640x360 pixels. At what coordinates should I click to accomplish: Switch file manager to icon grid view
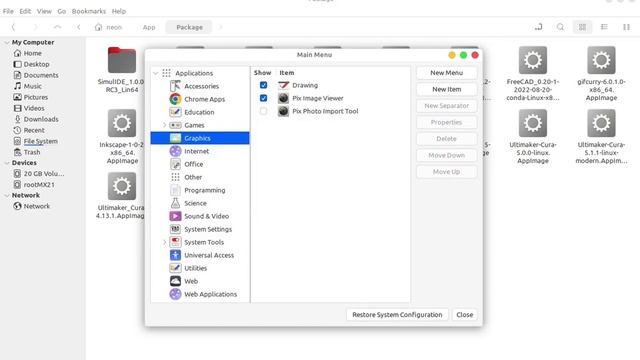(x=582, y=27)
